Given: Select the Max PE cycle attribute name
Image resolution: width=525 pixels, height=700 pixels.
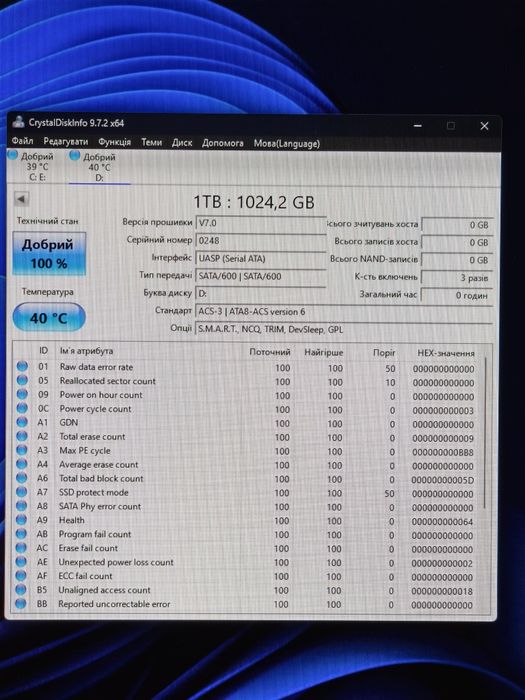Looking at the screenshot, I should pos(85,450).
